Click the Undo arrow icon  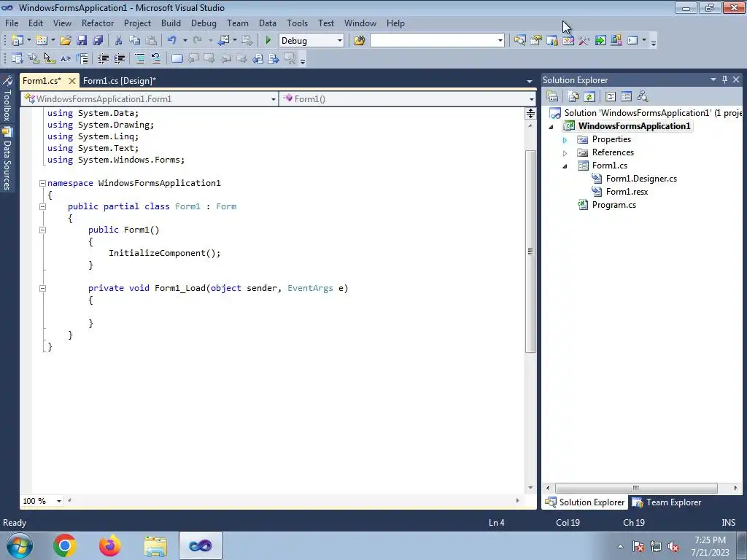click(x=172, y=41)
